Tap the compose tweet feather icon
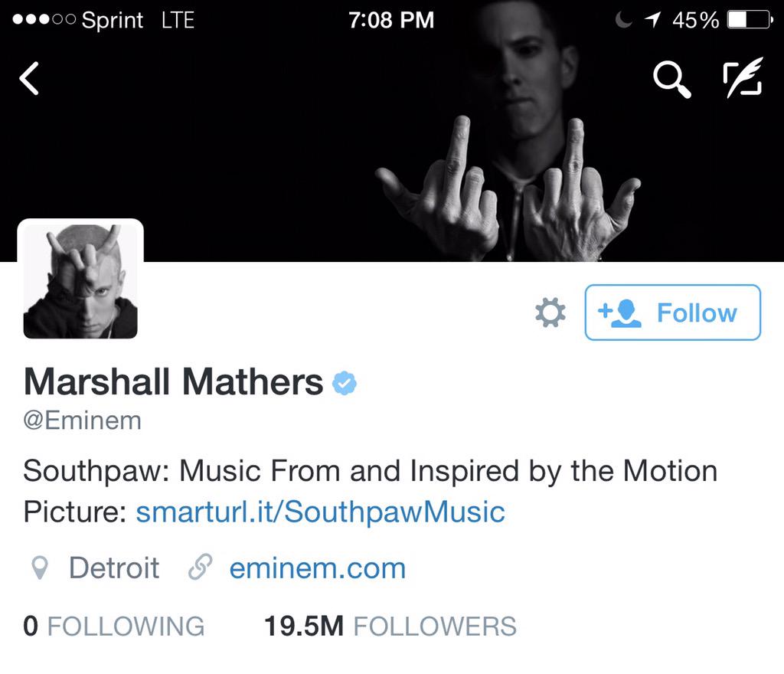Viewport: 784px width, 674px height. click(x=743, y=77)
